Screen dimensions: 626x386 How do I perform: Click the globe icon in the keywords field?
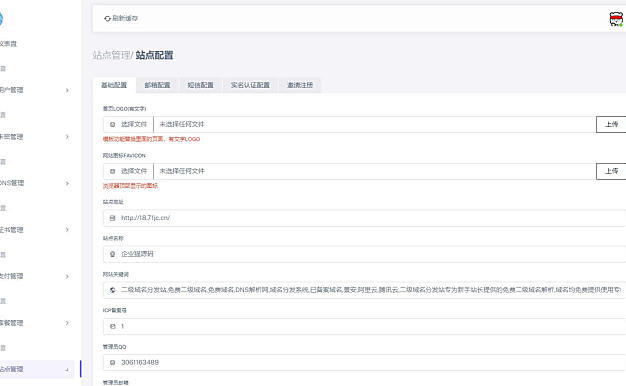pos(113,290)
